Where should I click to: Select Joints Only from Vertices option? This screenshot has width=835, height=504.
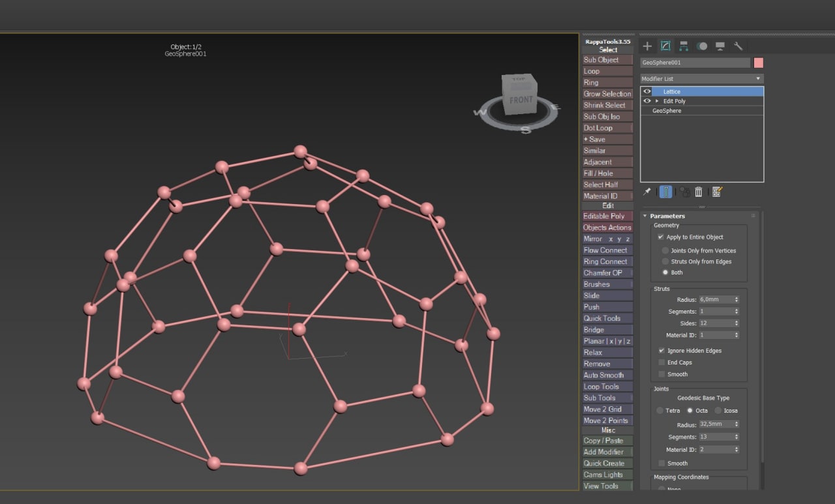(x=665, y=250)
